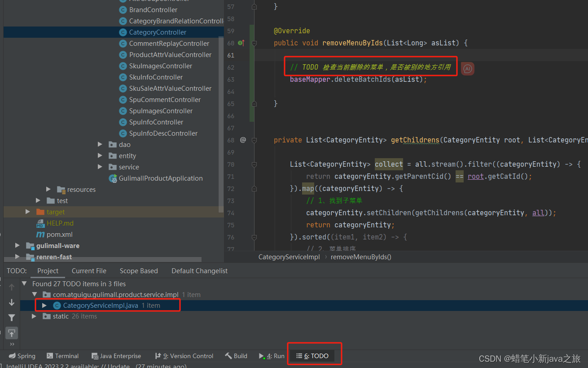This screenshot has height=368, width=588.
Task: Toggle the 6: TODO tool window button
Action: [312, 356]
